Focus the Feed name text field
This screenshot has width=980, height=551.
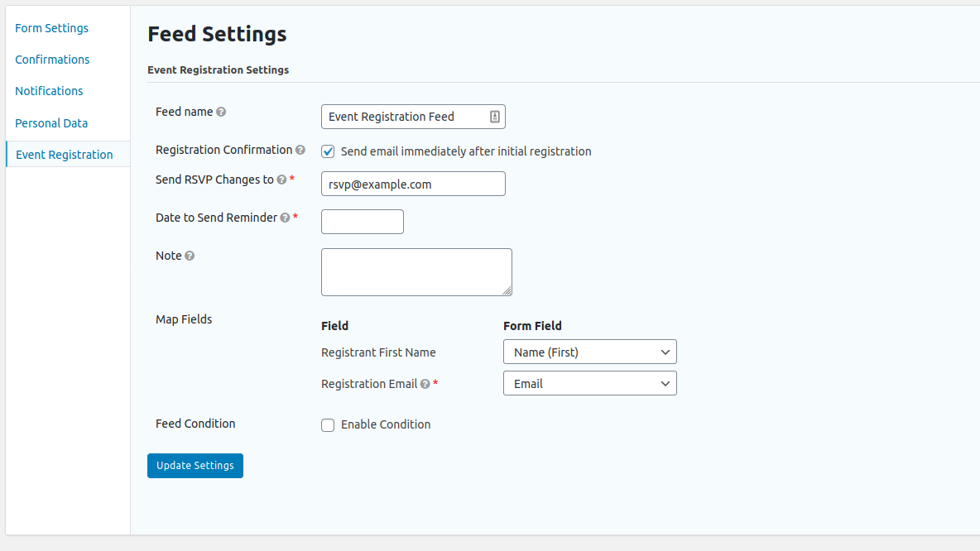coord(413,117)
